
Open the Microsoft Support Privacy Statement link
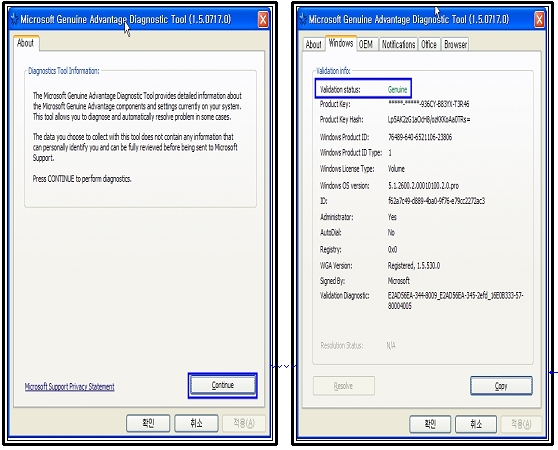70,387
